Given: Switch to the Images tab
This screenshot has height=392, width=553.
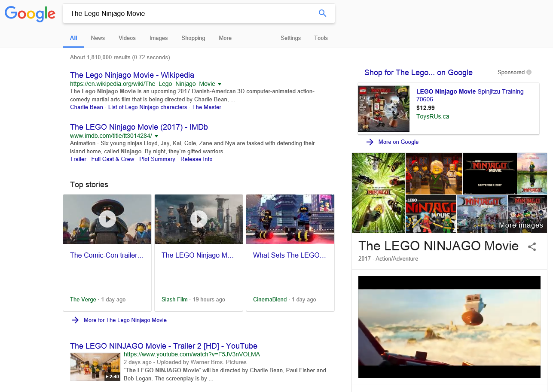Looking at the screenshot, I should coord(159,38).
